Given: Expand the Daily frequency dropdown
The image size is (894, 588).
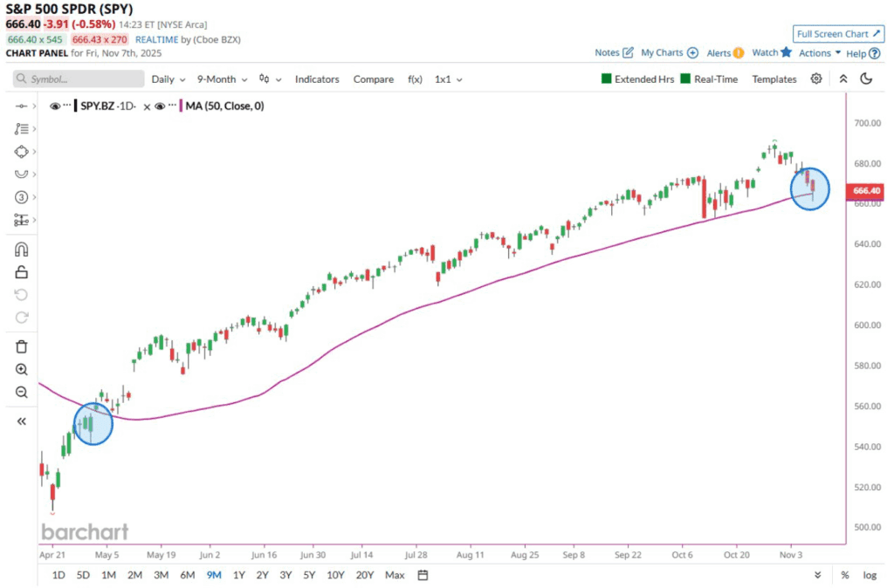Looking at the screenshot, I should coord(168,79).
